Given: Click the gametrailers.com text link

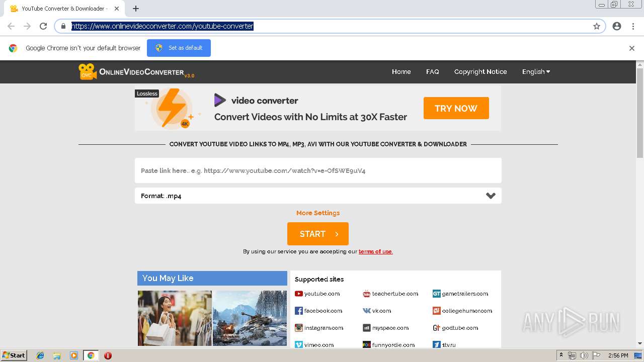Looking at the screenshot, I should [465, 294].
